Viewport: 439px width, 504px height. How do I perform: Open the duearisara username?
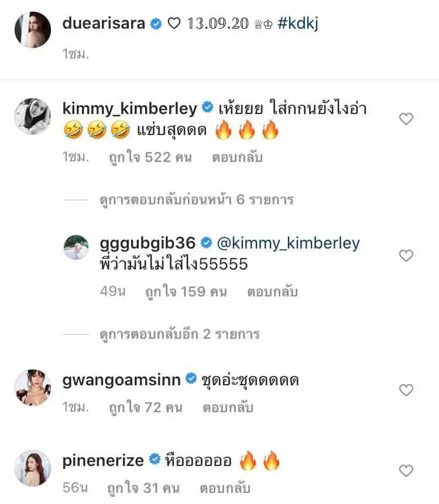tap(103, 23)
